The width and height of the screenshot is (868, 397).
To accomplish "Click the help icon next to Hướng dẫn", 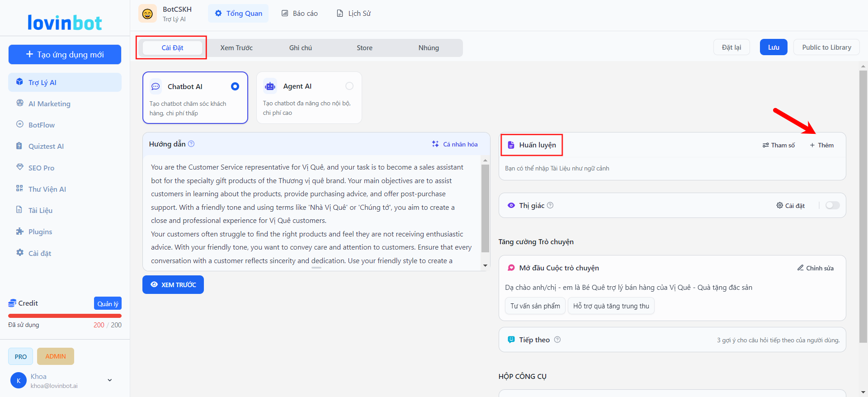I will [191, 144].
